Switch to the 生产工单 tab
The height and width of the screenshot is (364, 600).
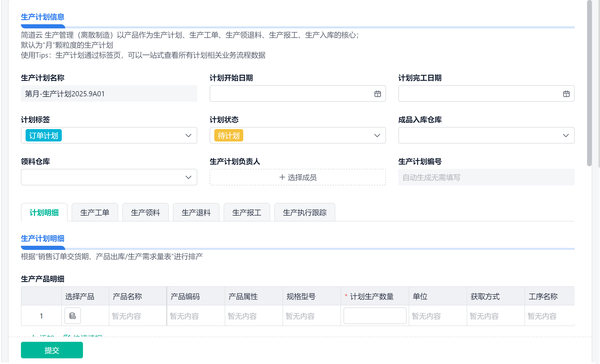[x=95, y=212]
